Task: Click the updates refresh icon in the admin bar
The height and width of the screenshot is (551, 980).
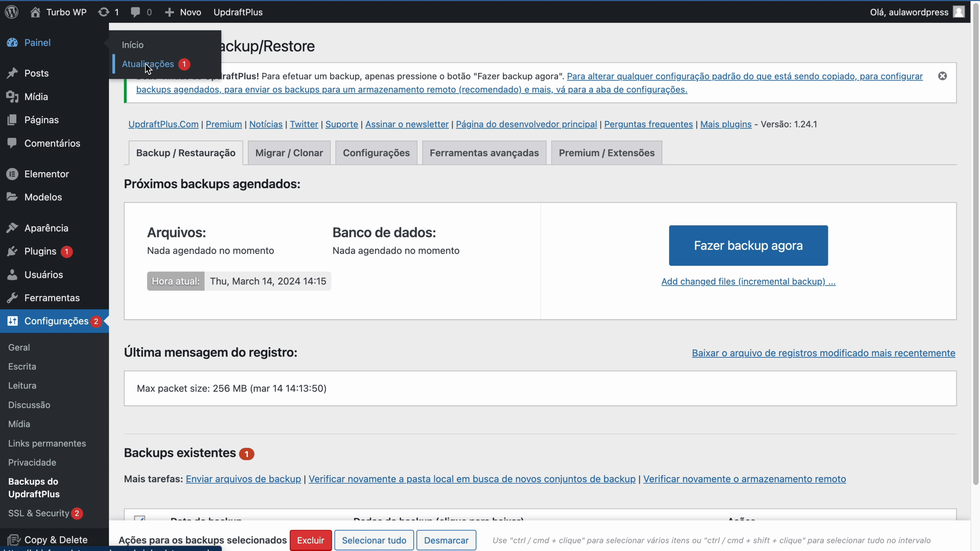Action: tap(103, 12)
